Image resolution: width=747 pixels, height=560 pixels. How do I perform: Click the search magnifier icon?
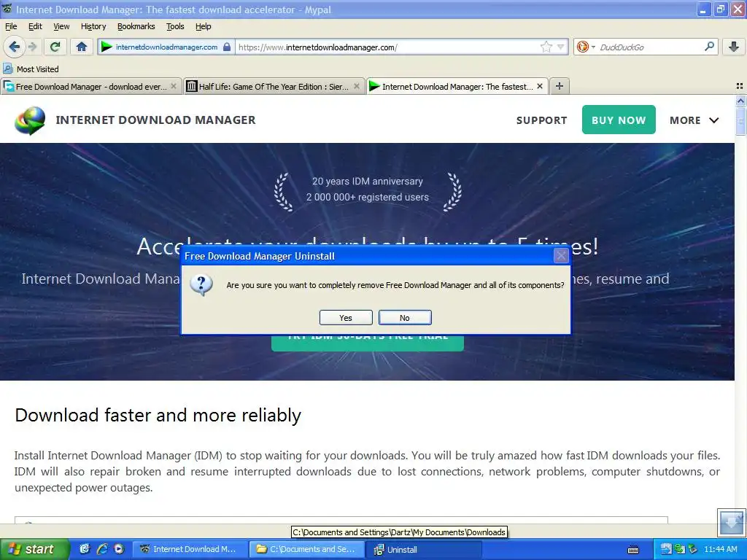pyautogui.click(x=709, y=46)
